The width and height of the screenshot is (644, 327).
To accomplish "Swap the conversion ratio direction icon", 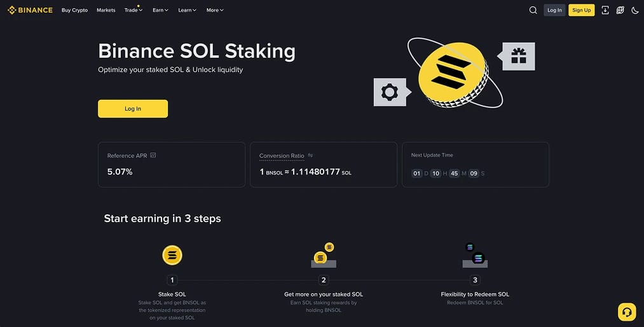I will click(310, 155).
